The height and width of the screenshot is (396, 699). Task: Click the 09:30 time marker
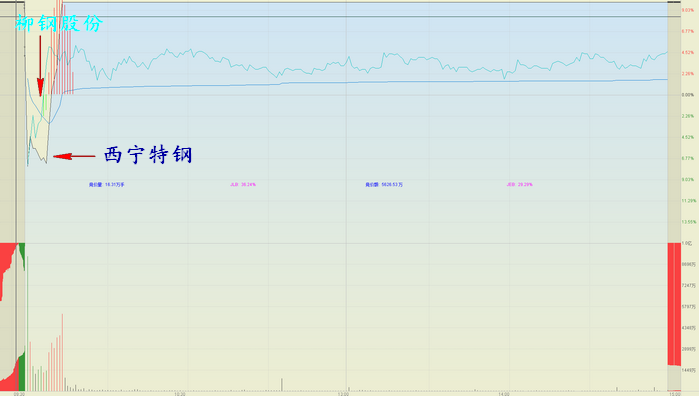tap(19, 394)
